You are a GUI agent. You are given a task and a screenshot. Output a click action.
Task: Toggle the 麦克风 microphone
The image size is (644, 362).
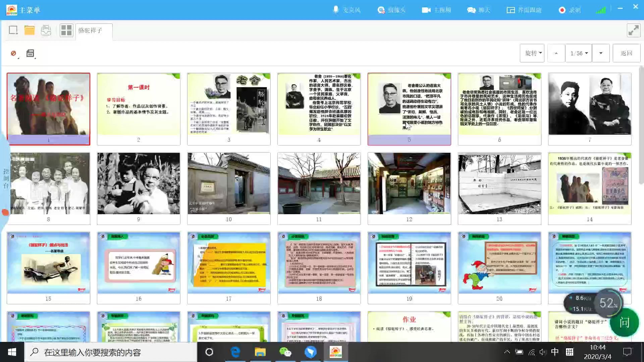(346, 10)
